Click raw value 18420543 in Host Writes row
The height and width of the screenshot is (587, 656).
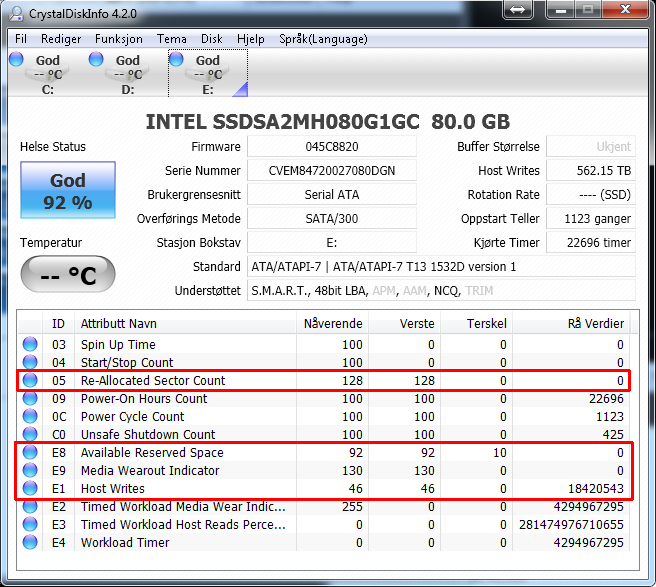(x=596, y=488)
